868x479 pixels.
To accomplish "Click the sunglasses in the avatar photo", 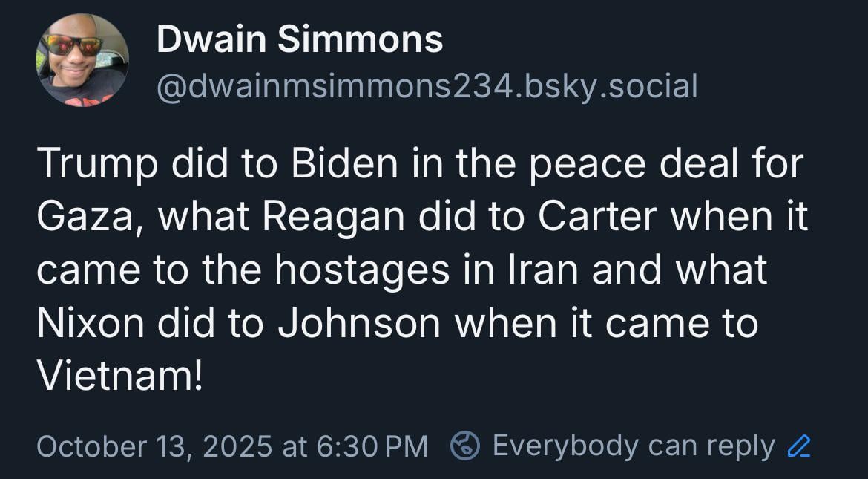I will coord(74,45).
